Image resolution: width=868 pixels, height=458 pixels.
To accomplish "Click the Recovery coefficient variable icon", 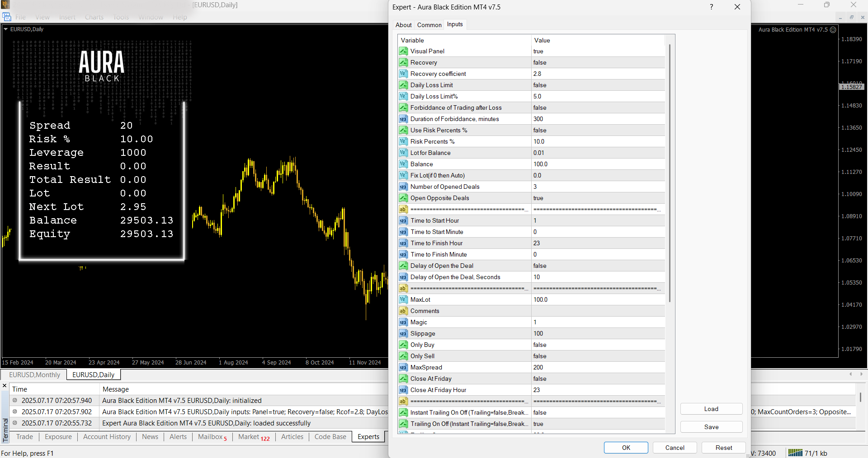I will 403,74.
